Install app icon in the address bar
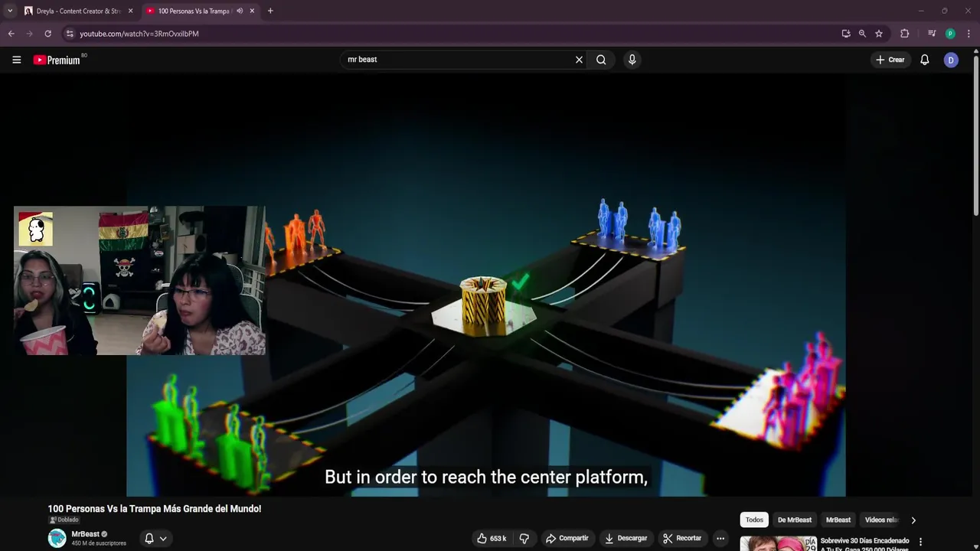Viewport: 980px width, 551px height. tap(845, 34)
